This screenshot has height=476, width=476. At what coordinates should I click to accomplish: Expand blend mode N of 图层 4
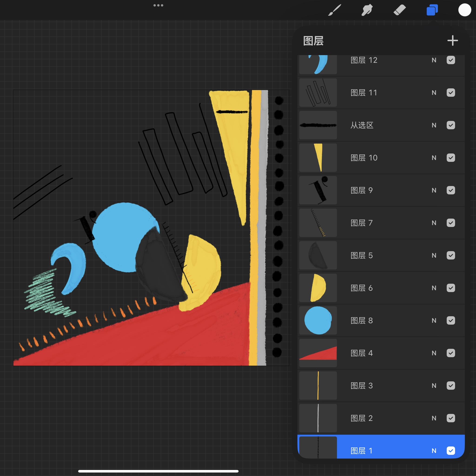(434, 353)
